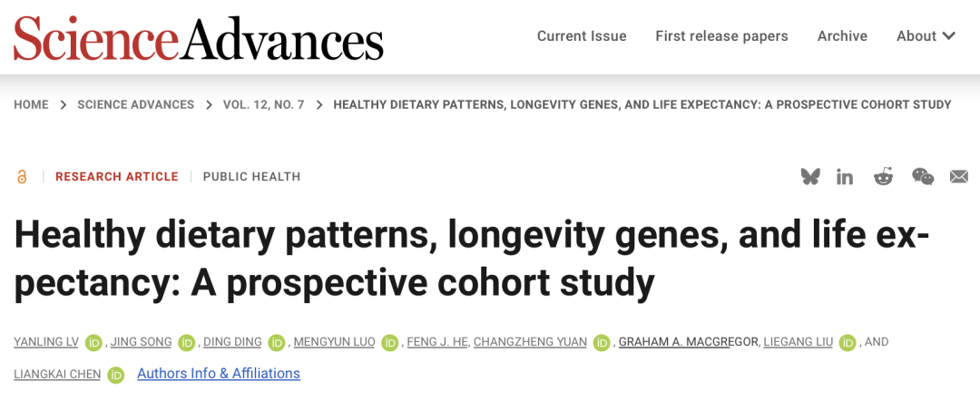Open Jing Song's ORCID icon

187,343
